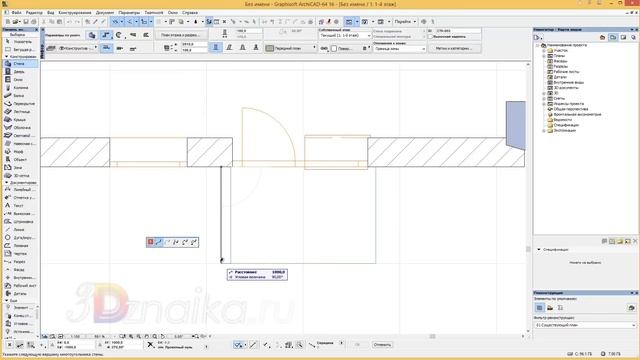Select the Балка (Beam) tool
This screenshot has width=640, height=360.
click(20, 96)
